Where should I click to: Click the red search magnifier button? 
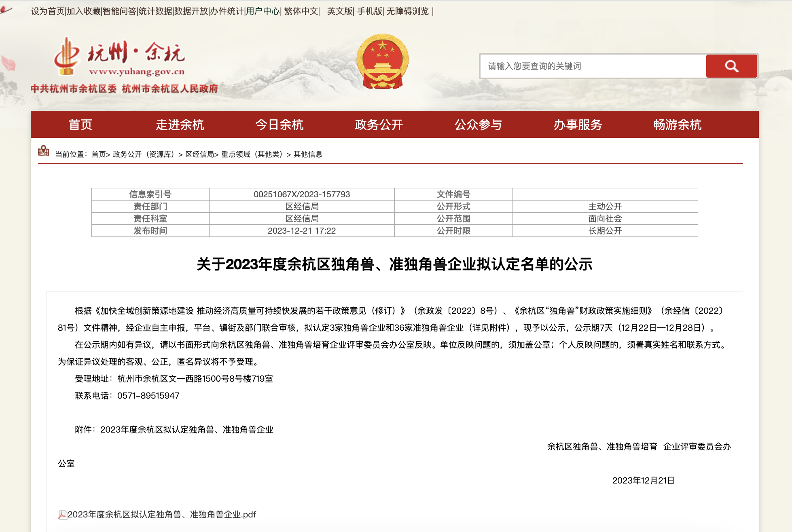(731, 66)
